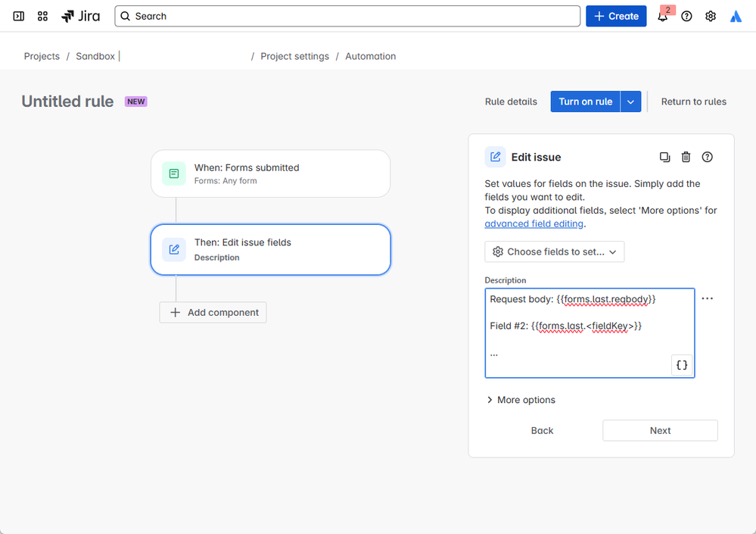Screen dimensions: 756x534
Task: Duplicate the Edit issue component
Action: (x=665, y=158)
